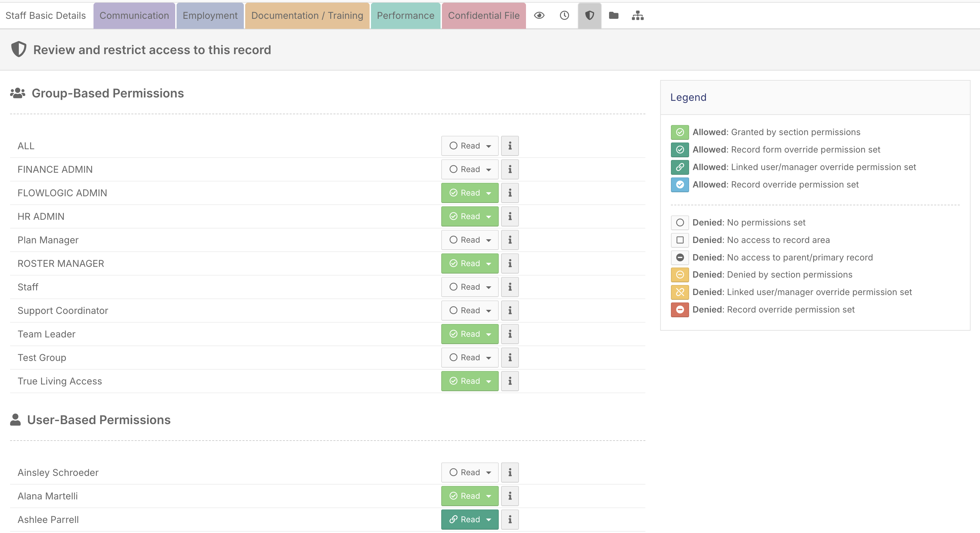Open Read dropdown for ROSTER MANAGER
The height and width of the screenshot is (533, 980).
tap(470, 263)
